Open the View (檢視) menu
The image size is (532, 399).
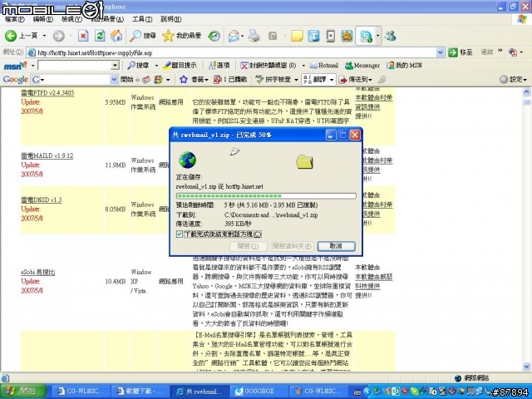[x=71, y=19]
